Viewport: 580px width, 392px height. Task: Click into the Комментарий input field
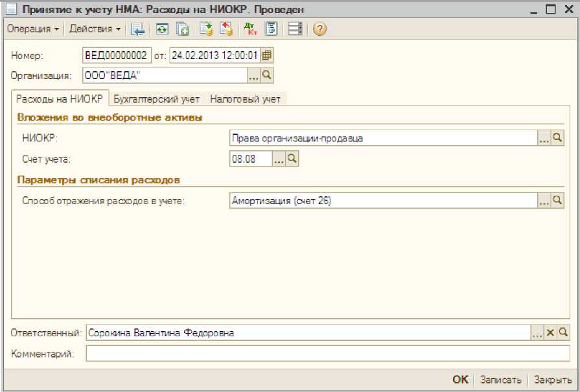327,354
